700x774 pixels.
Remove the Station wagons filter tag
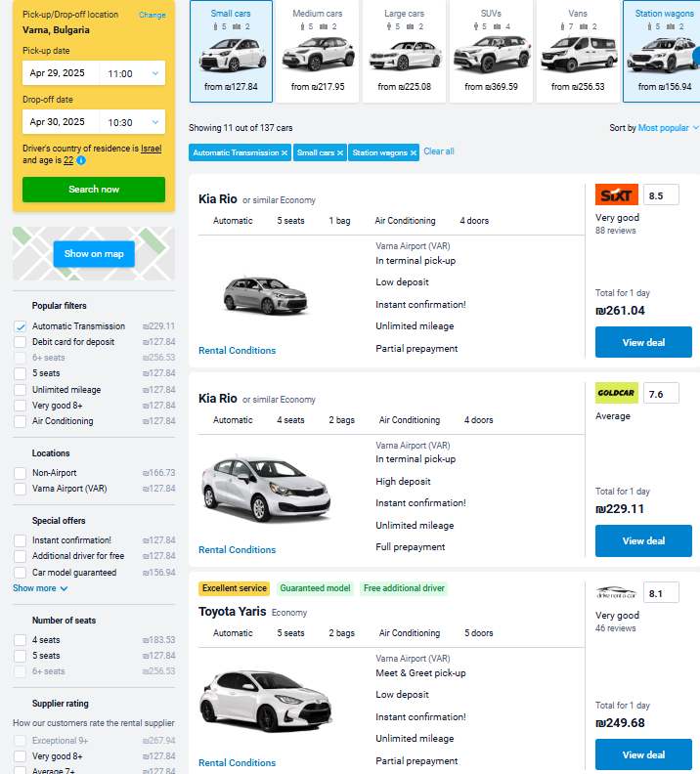click(x=414, y=153)
